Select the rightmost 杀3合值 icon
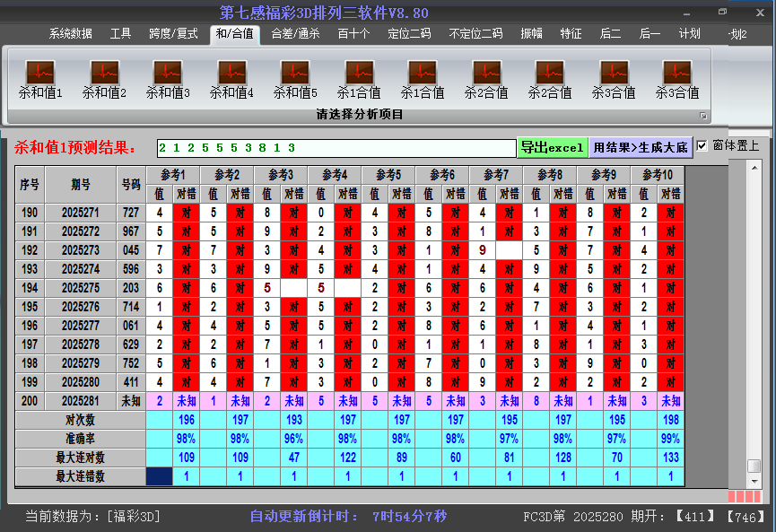 click(676, 76)
